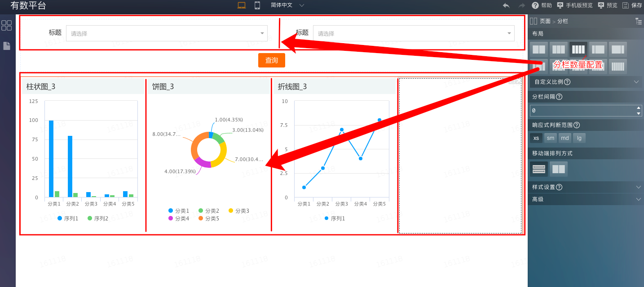644x287 pixels.
Task: Show help tip for 自定义比例
Action: (567, 82)
